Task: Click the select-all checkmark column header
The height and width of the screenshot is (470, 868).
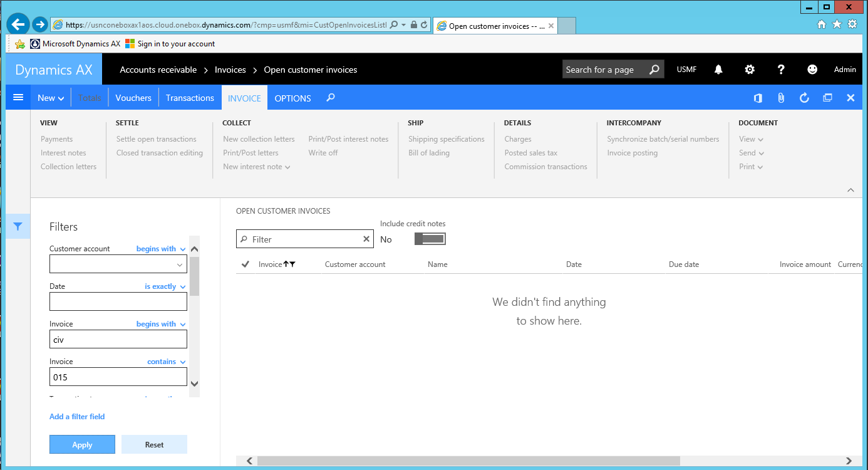Action: [245, 264]
